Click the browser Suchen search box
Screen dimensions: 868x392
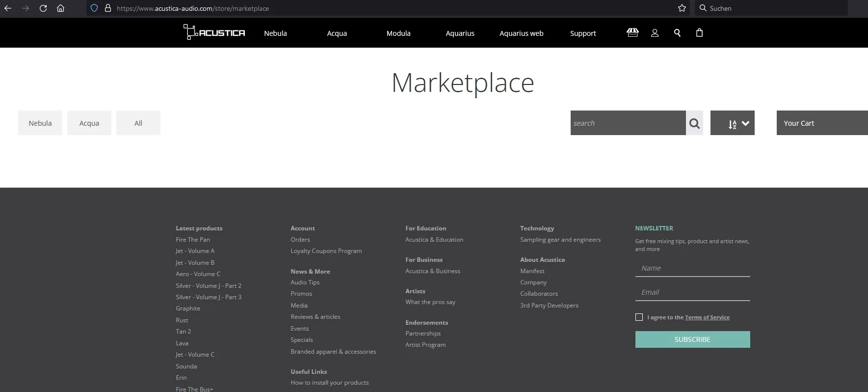point(771,8)
